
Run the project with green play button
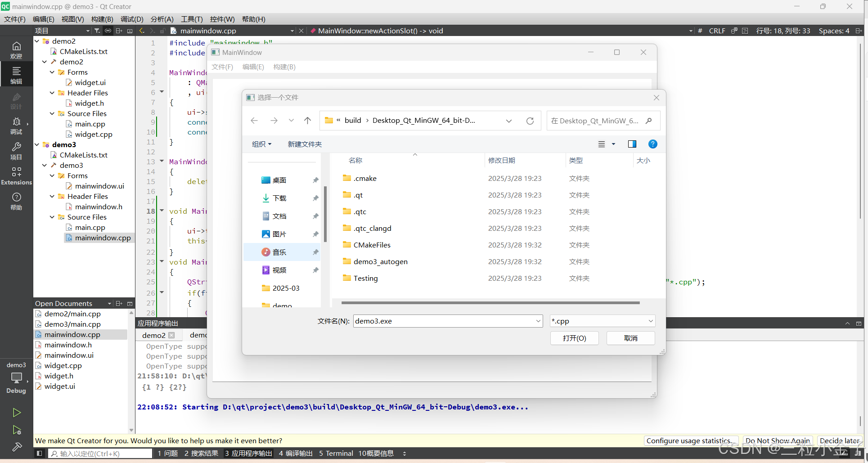pyautogui.click(x=17, y=413)
